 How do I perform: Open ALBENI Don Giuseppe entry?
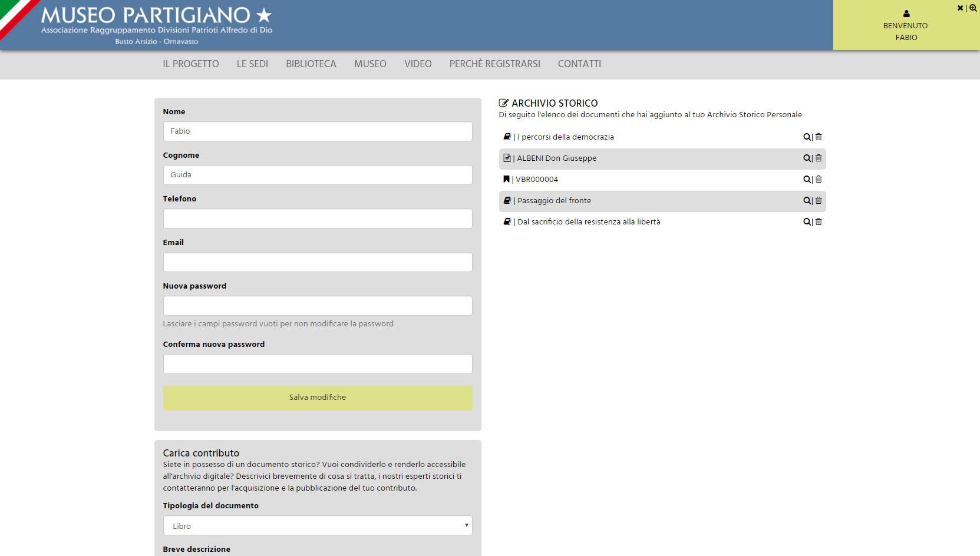pyautogui.click(x=557, y=158)
